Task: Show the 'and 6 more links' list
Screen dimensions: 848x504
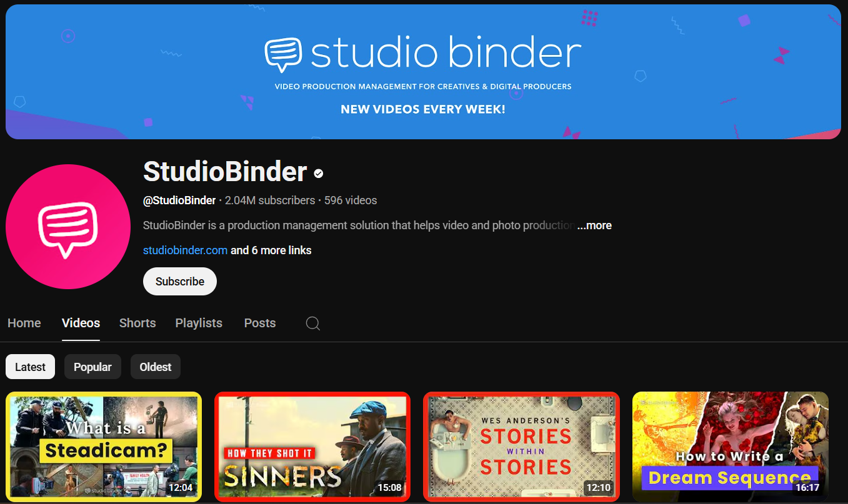Action: click(x=271, y=250)
